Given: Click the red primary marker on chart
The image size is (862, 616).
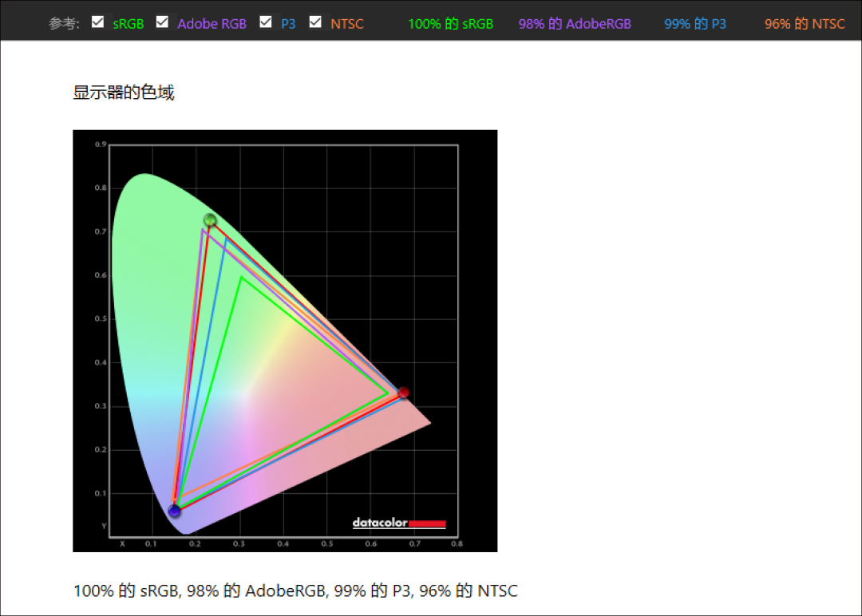Looking at the screenshot, I should (x=404, y=393).
